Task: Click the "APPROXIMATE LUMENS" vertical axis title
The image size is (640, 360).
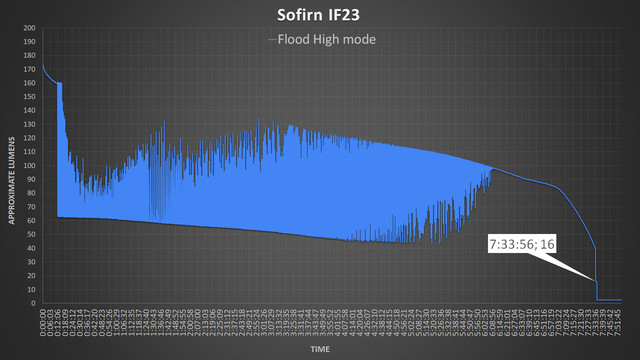Action: [x=11, y=180]
